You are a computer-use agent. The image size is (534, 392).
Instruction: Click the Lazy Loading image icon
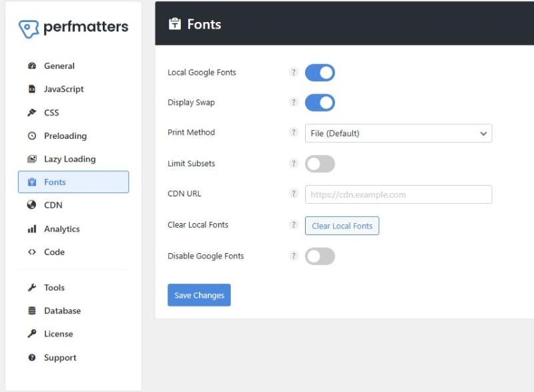[x=31, y=159]
